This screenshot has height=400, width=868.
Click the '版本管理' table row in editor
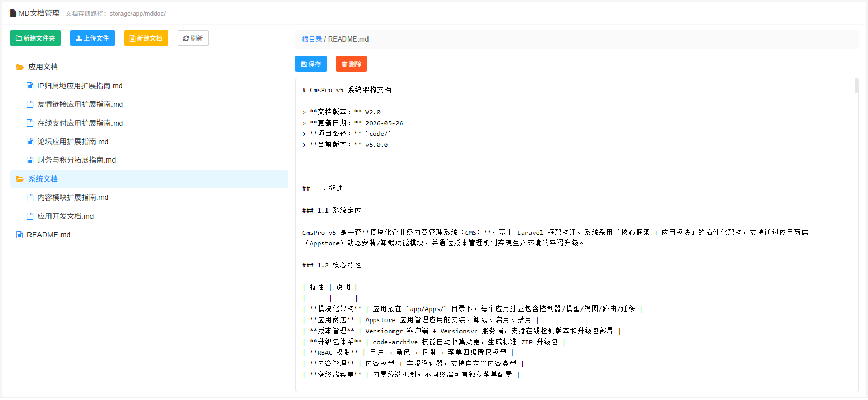(462, 331)
